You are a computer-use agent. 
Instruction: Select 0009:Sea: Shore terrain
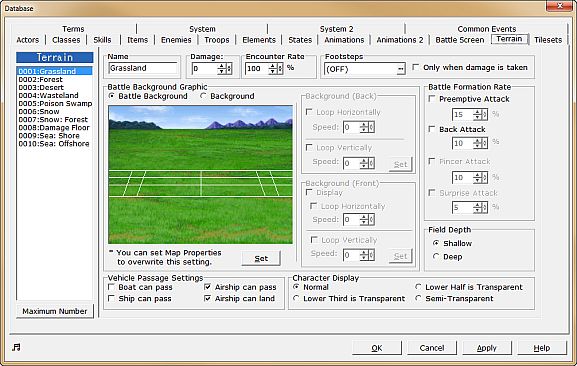(54, 135)
